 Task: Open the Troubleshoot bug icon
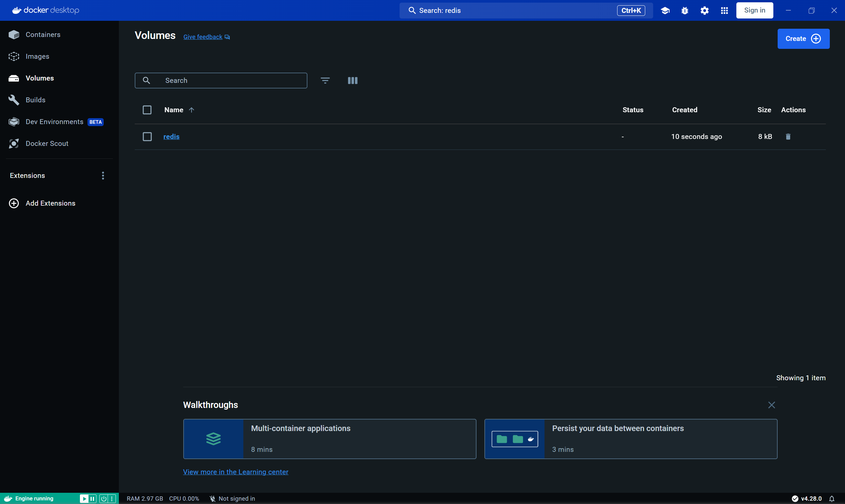tap(685, 11)
